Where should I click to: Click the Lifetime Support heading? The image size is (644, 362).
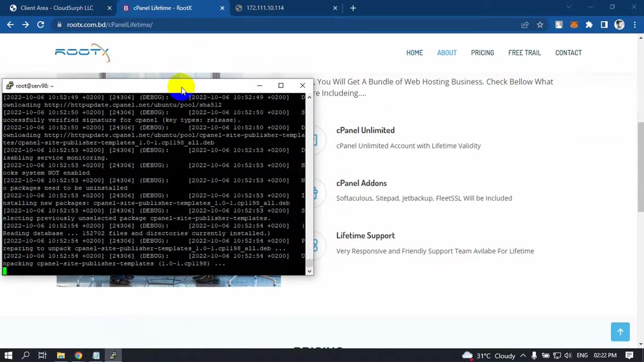click(365, 235)
